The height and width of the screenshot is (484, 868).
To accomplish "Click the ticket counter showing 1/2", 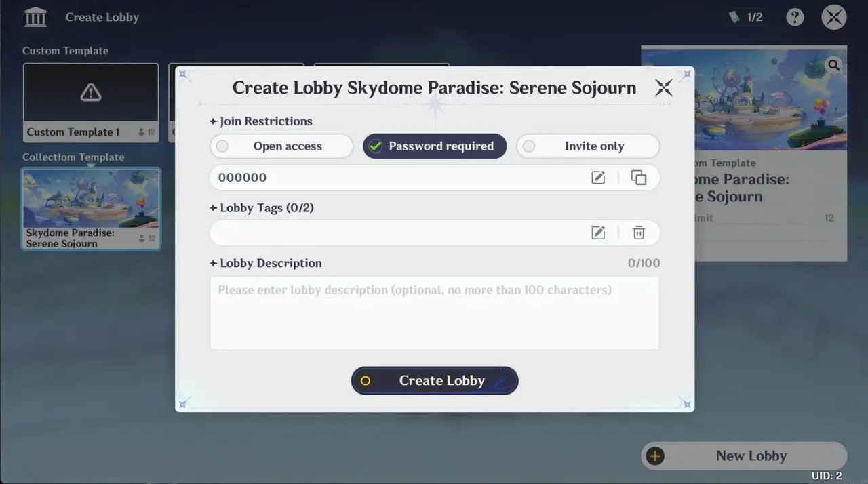I will (746, 17).
